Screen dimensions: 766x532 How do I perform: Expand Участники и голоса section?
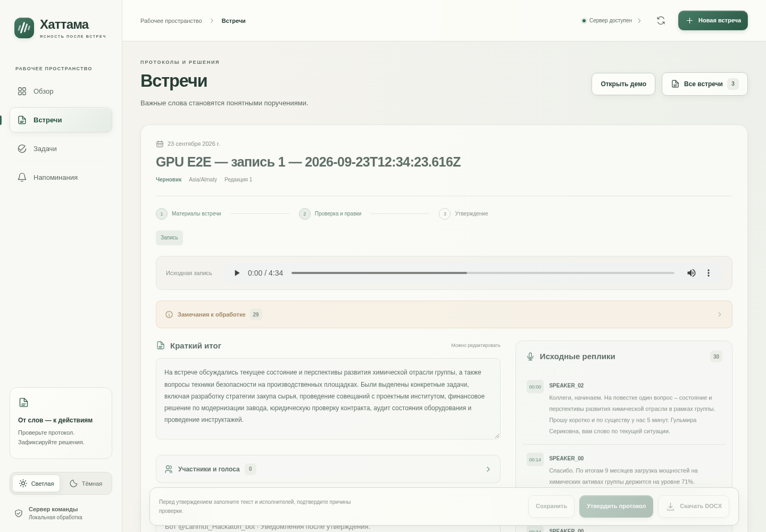[328, 469]
